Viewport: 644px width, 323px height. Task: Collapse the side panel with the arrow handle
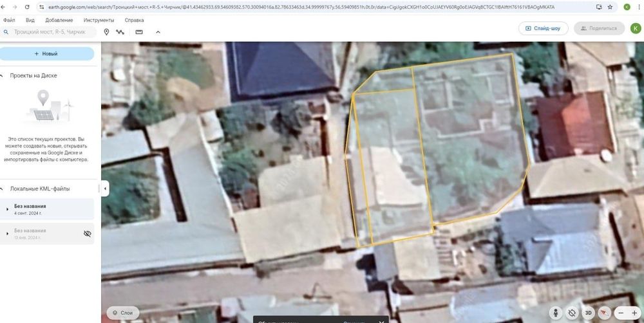(105, 189)
